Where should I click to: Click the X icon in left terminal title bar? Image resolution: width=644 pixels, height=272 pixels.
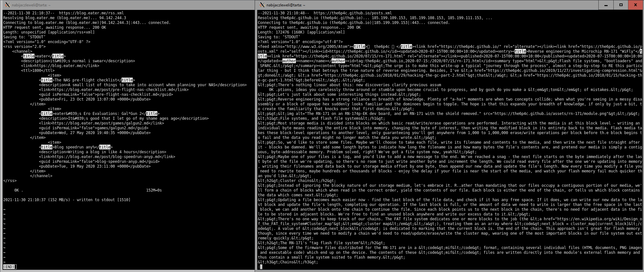click(7, 5)
